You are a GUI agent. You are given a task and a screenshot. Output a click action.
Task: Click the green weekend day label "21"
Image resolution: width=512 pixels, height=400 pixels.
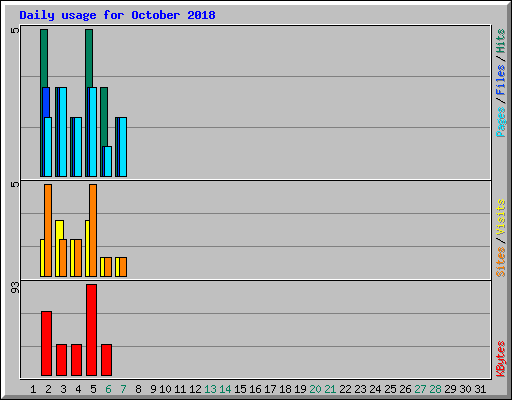tap(330, 389)
